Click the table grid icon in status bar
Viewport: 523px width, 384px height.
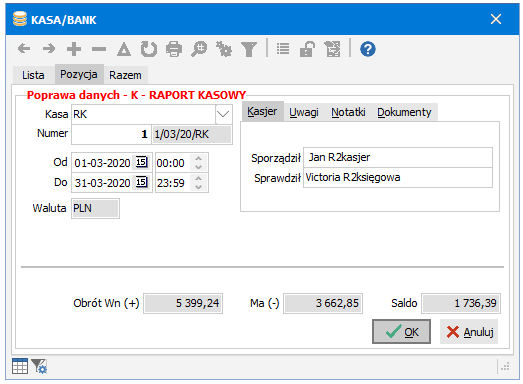click(x=20, y=366)
